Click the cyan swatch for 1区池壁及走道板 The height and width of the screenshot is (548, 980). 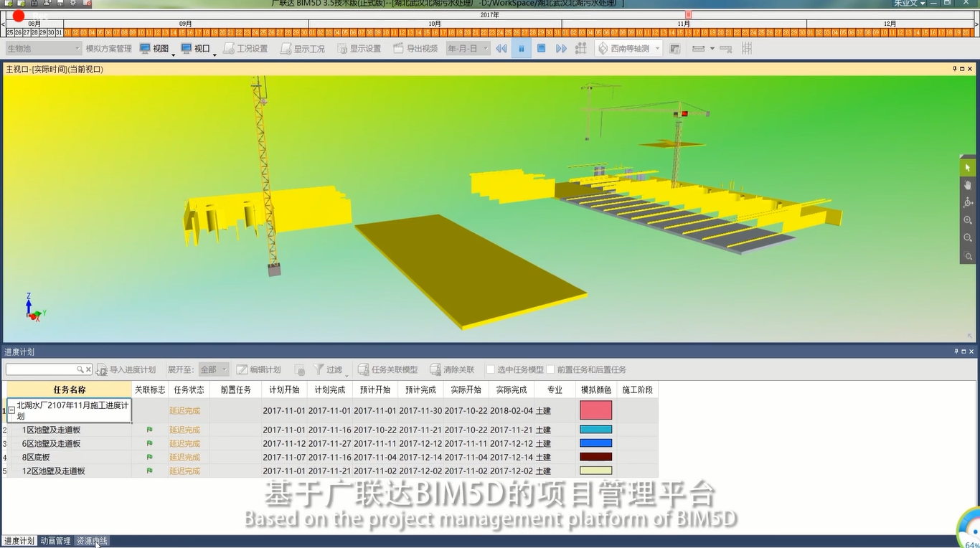pos(596,430)
